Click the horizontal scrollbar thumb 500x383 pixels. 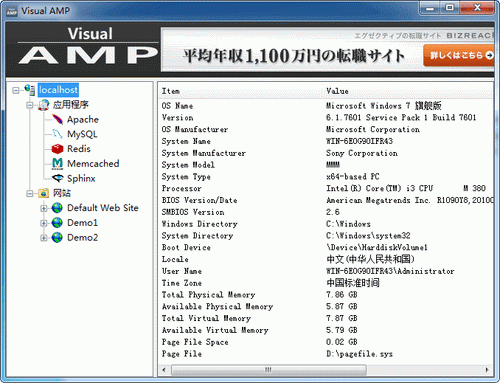click(269, 370)
